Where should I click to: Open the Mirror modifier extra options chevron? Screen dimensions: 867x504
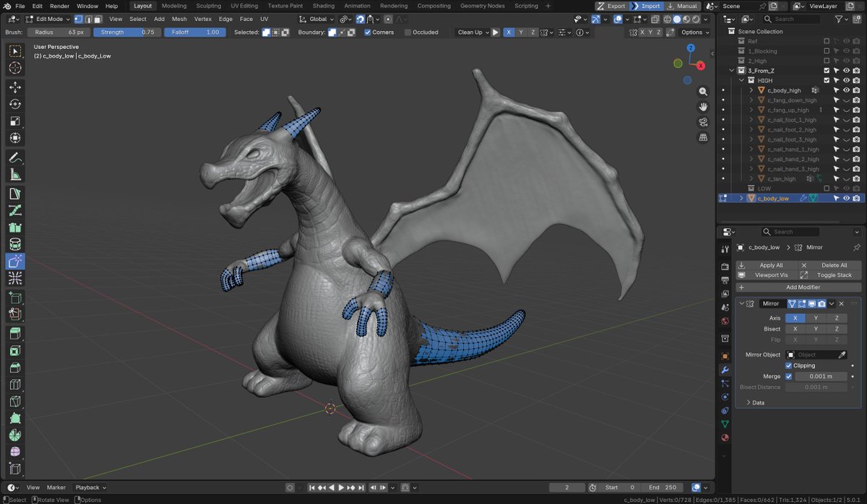[832, 304]
